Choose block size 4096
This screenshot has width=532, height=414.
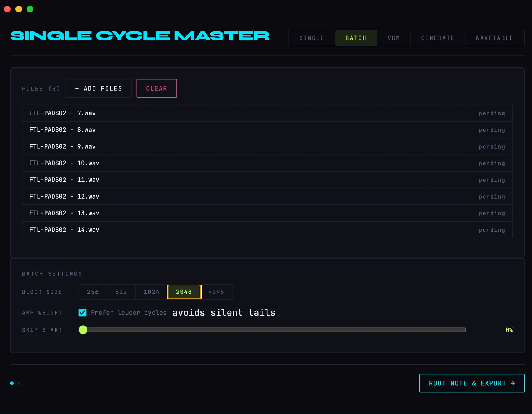point(216,292)
